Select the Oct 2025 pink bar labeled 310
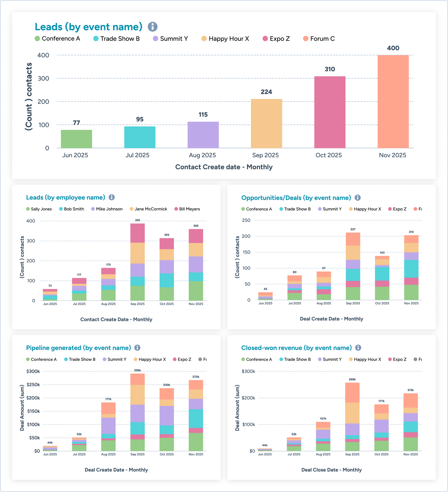Viewport: 448px width, 492px height. pos(330,112)
